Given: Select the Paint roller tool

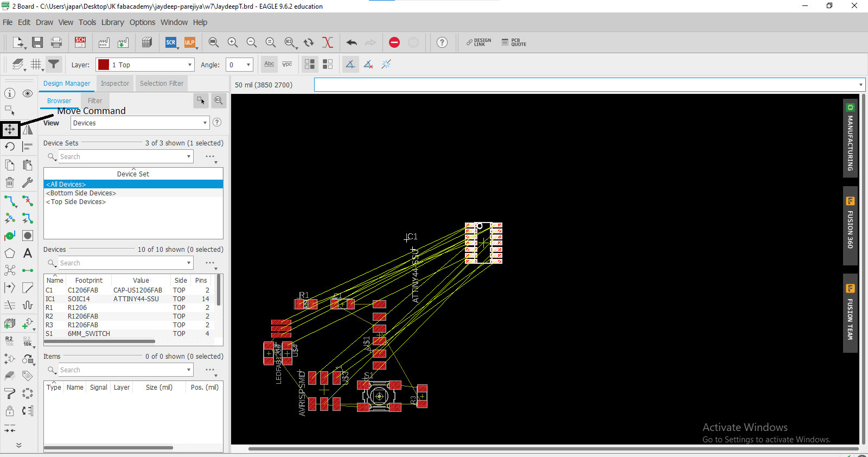Looking at the screenshot, I should point(10,393).
